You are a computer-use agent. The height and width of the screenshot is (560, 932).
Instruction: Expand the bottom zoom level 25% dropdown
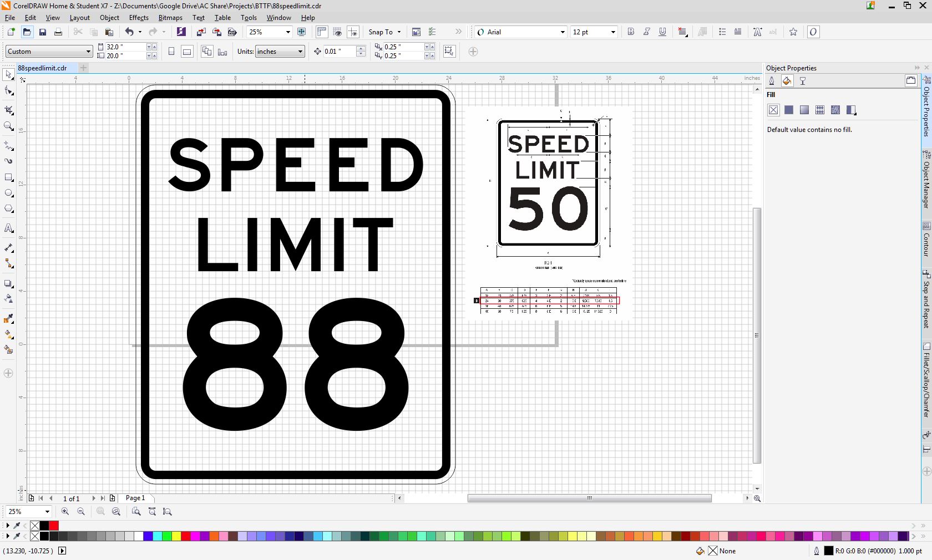pyautogui.click(x=47, y=512)
